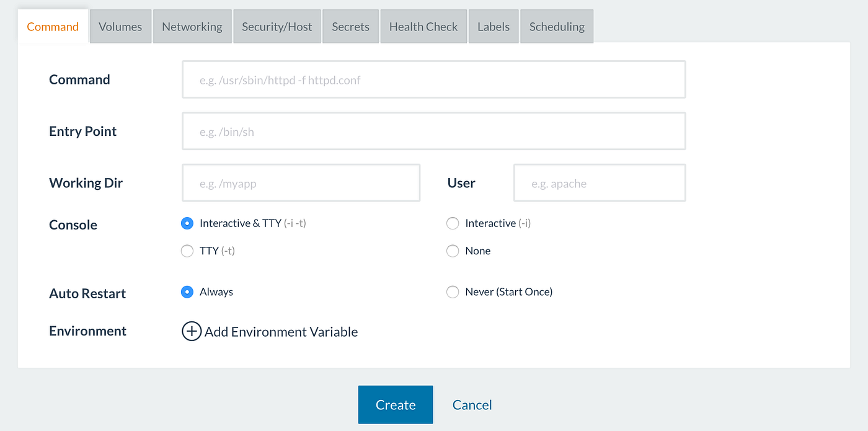Click the Add Environment Variable plus icon

192,331
